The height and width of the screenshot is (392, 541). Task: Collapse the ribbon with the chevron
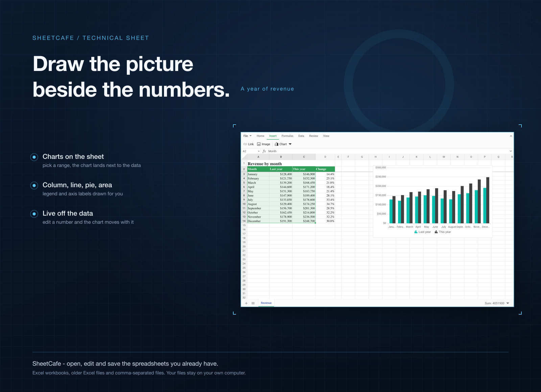pos(511,136)
